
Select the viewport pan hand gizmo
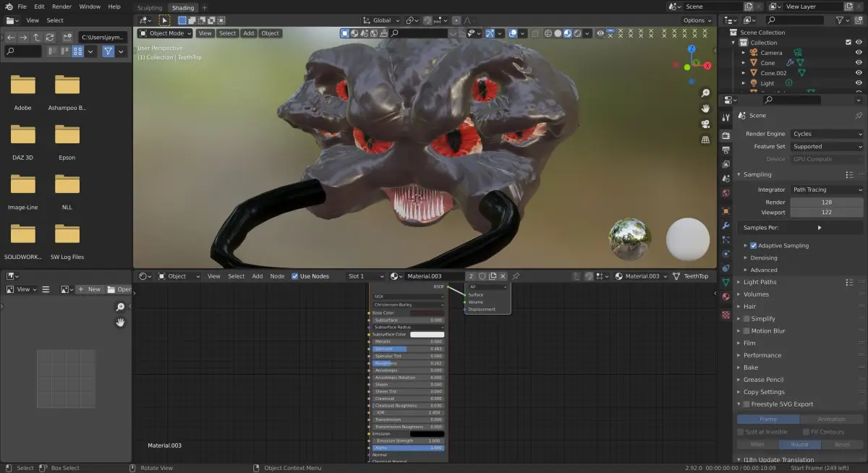coord(705,108)
